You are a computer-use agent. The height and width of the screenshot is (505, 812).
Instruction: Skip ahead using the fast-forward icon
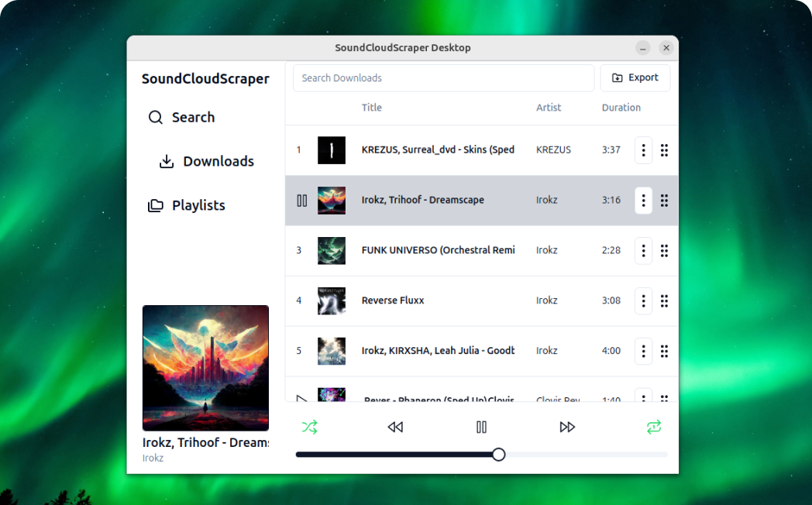[x=567, y=427]
